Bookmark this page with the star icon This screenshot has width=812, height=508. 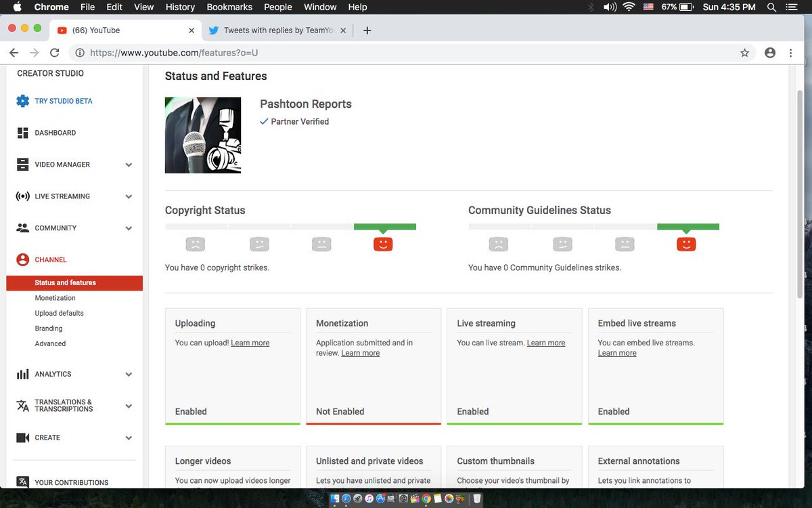(x=745, y=53)
